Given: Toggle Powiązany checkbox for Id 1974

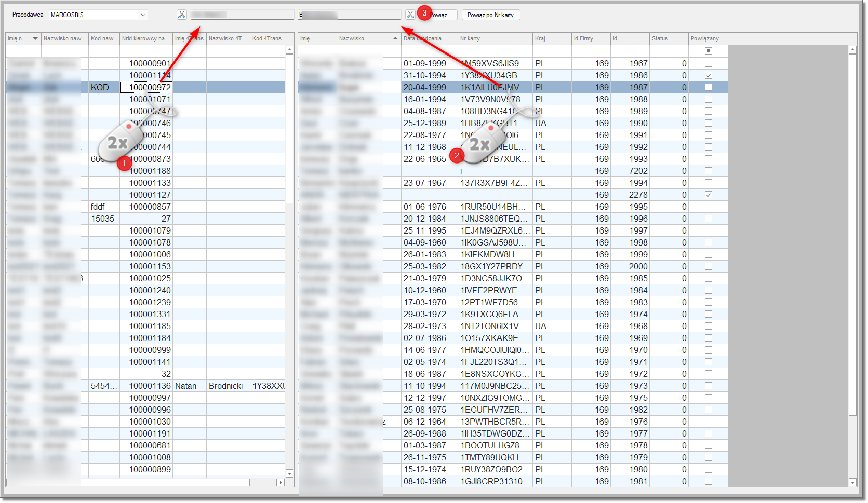Looking at the screenshot, I should pos(709,314).
